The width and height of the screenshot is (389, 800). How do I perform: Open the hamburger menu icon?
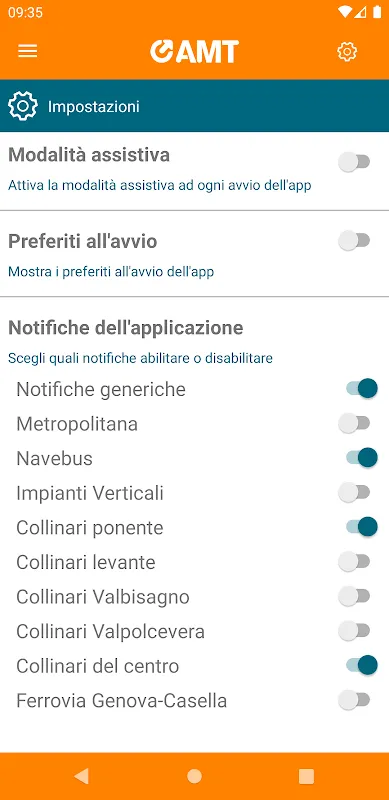[28, 51]
